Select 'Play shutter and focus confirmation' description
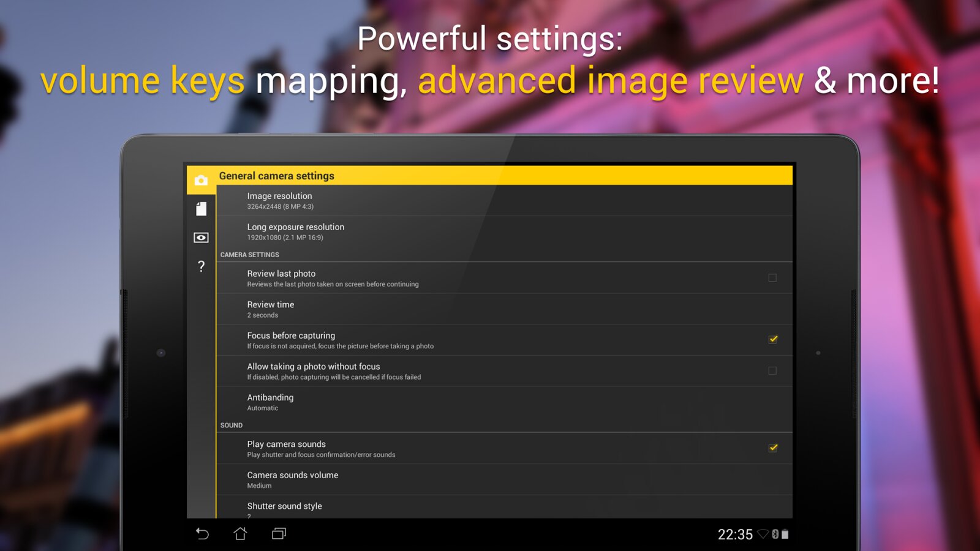 point(321,455)
